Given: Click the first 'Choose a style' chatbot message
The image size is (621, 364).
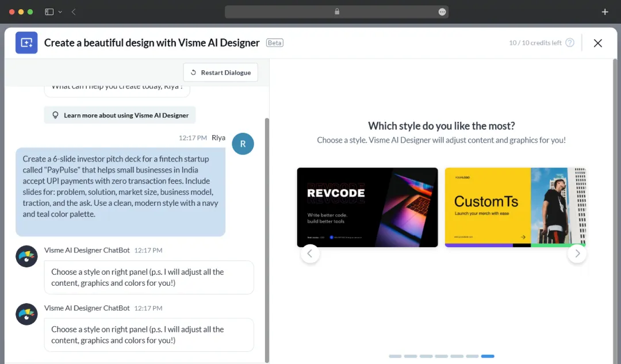Looking at the screenshot, I should (149, 277).
